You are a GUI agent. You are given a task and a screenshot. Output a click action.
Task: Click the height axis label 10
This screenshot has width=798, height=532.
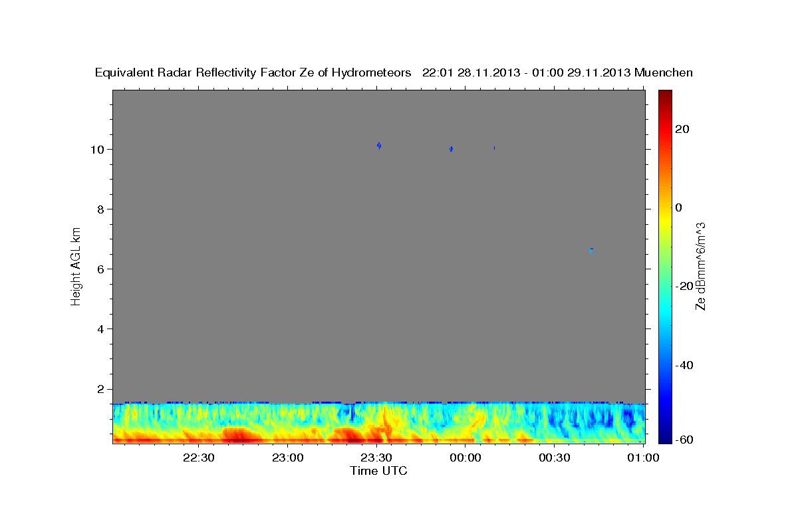97,149
